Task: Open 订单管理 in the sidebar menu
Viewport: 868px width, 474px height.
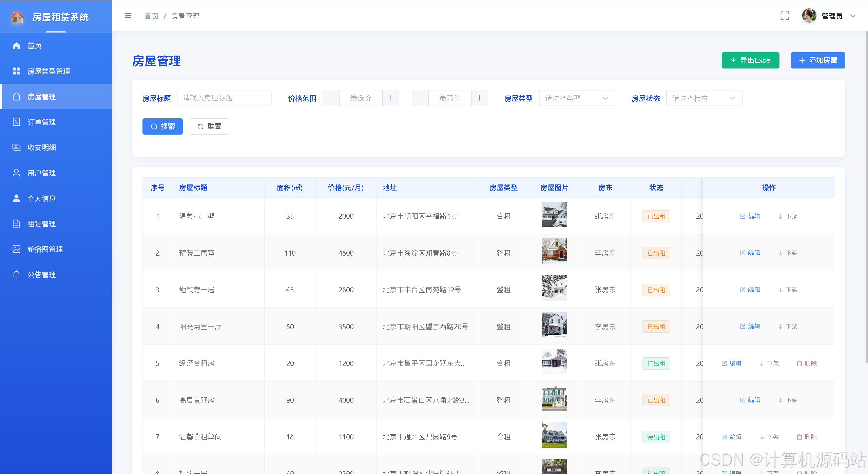Action: (x=41, y=122)
